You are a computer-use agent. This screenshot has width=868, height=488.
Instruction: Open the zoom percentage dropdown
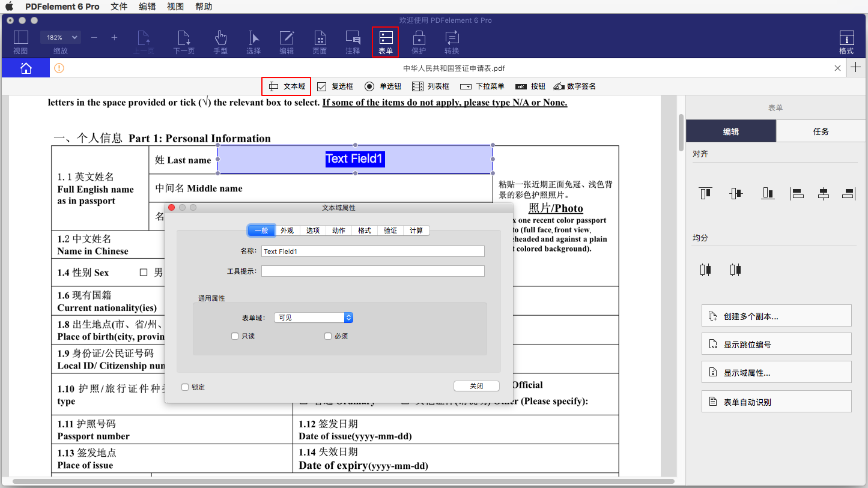(x=60, y=37)
